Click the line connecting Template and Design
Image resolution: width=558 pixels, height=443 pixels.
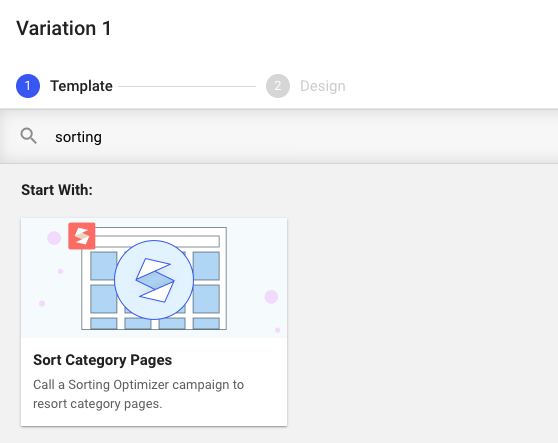[x=187, y=86]
